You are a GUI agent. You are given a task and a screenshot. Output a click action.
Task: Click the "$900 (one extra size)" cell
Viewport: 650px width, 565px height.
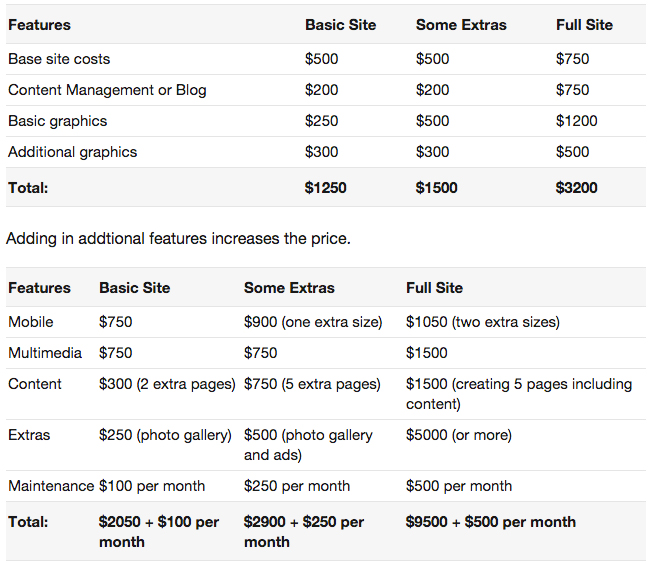(313, 322)
